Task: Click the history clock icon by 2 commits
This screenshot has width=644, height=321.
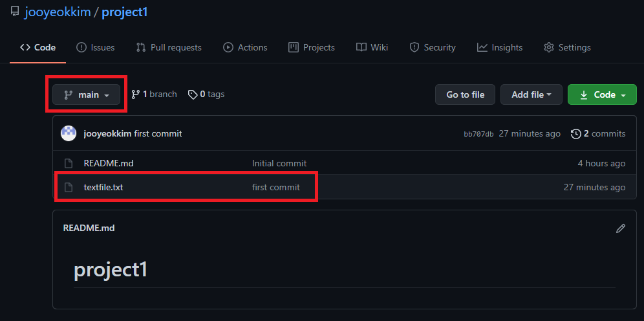Action: 576,133
